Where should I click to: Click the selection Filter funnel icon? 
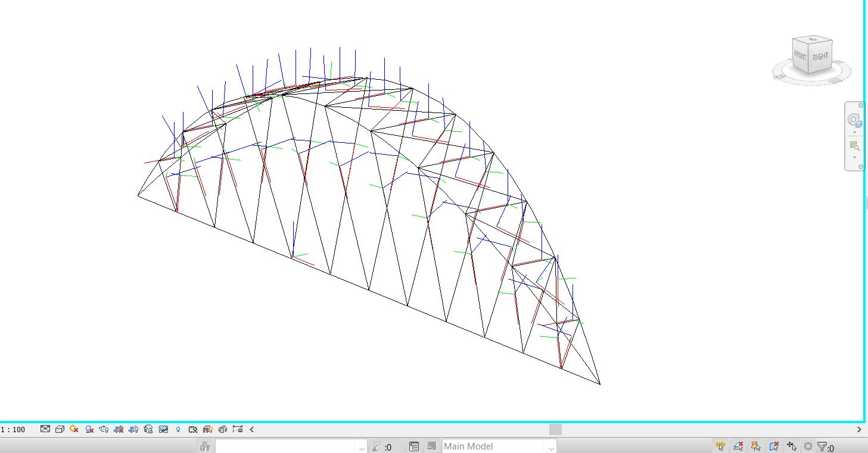[x=822, y=446]
